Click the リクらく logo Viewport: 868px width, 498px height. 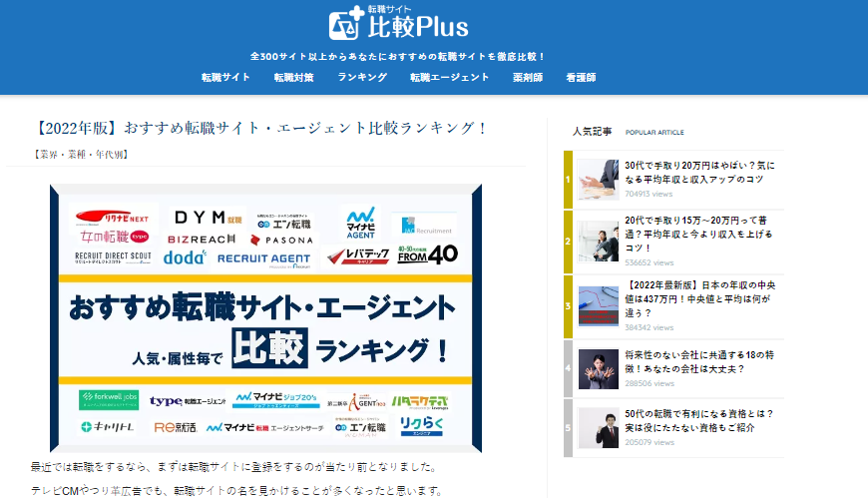(421, 425)
